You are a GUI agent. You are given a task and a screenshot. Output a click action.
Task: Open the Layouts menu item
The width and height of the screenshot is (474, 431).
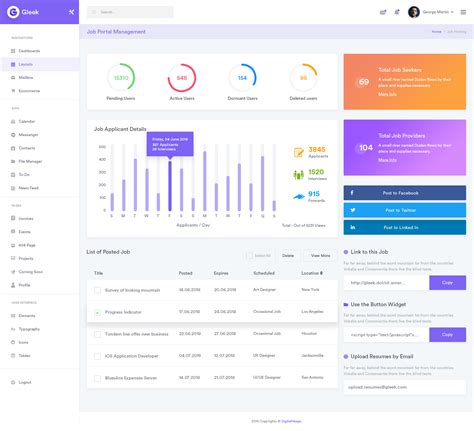(x=40, y=64)
